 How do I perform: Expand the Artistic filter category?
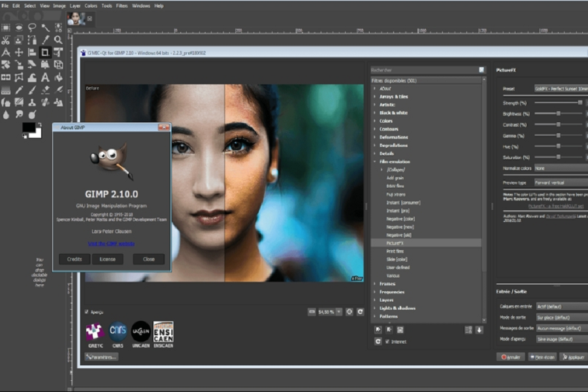[x=374, y=105]
